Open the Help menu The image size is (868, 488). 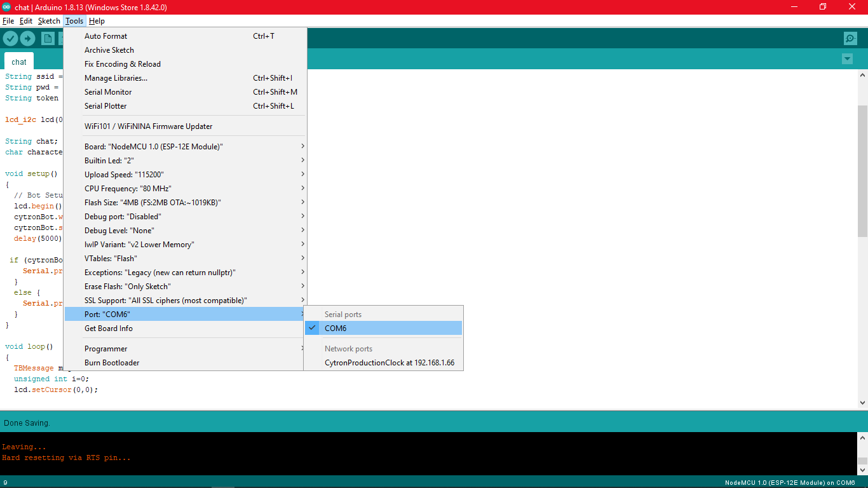coord(97,21)
